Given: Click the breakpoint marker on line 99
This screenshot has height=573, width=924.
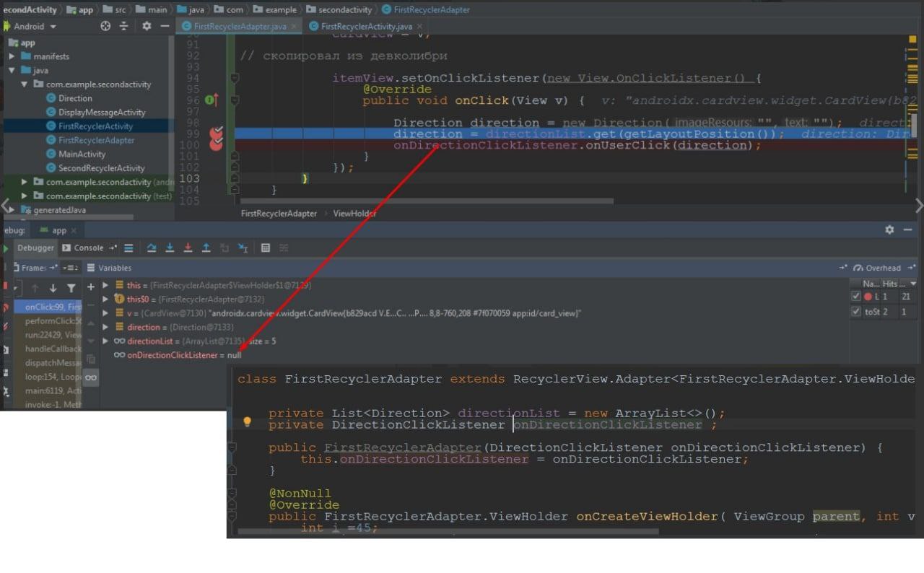Looking at the screenshot, I should [x=216, y=133].
